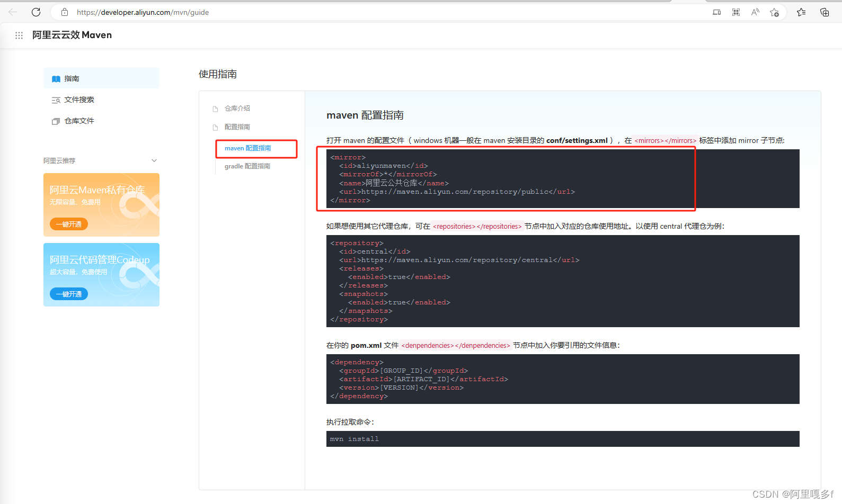
Task: Click the <mirrors></mirrors> inline code tag
Action: click(x=666, y=140)
